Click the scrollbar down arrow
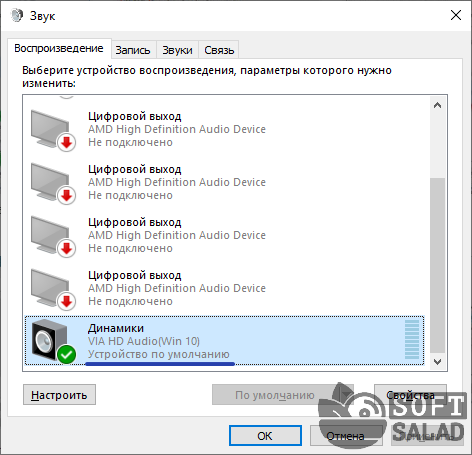The height and width of the screenshot is (455, 472). pos(437,361)
